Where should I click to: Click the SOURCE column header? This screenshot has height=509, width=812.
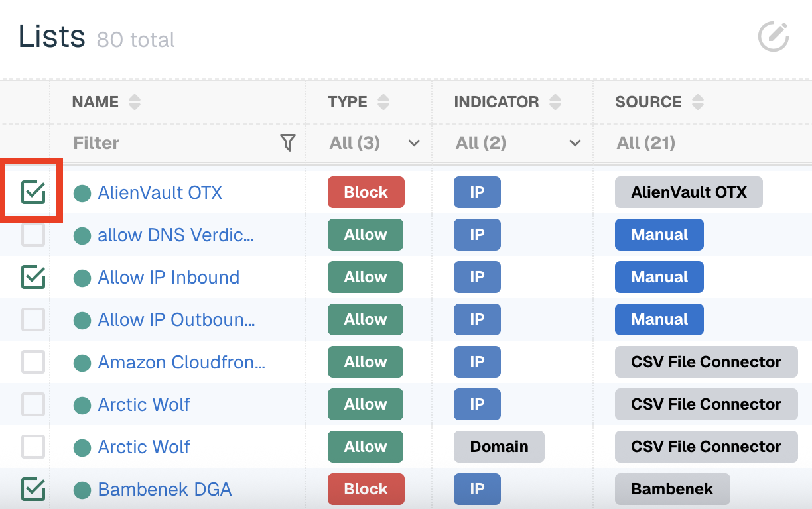(648, 102)
